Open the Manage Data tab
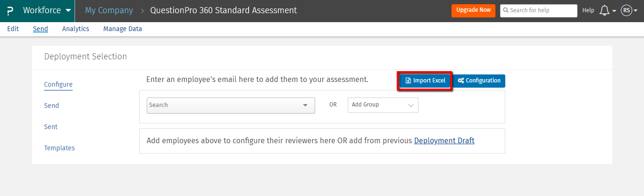644x196 pixels. pyautogui.click(x=123, y=29)
